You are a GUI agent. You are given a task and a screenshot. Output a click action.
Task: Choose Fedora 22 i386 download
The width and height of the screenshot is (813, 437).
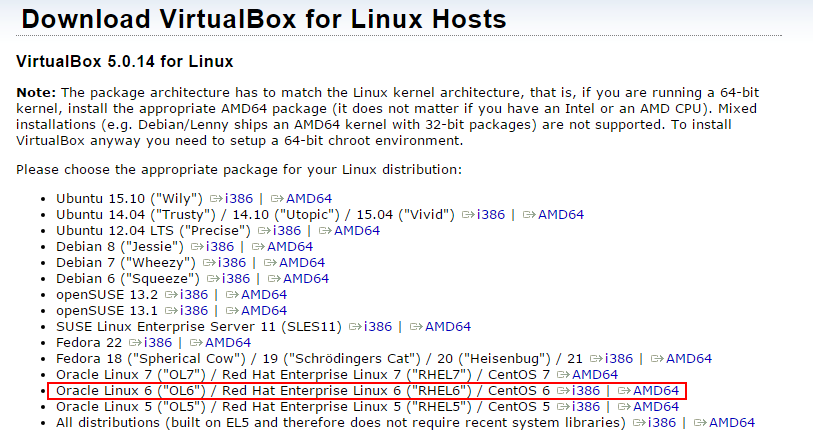tap(158, 343)
